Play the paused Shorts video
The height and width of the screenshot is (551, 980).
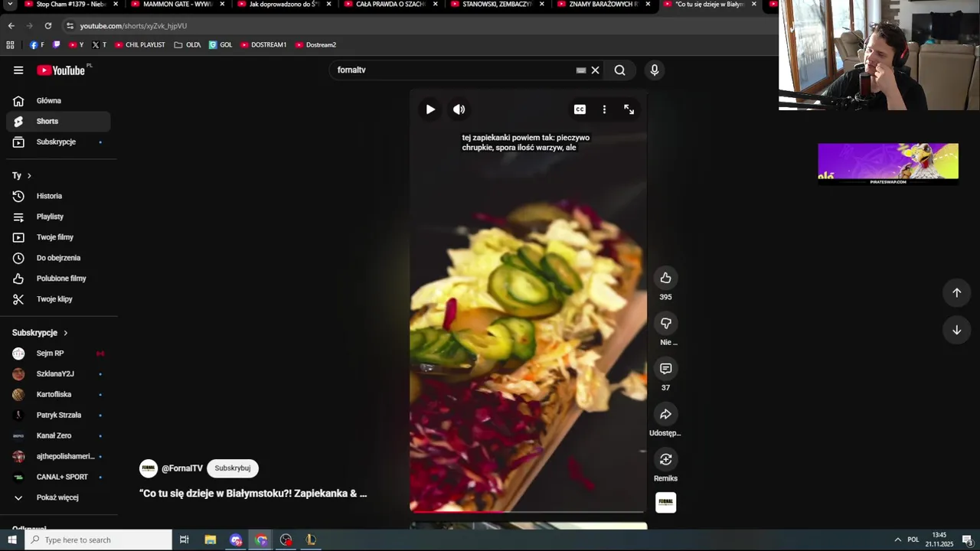click(430, 109)
